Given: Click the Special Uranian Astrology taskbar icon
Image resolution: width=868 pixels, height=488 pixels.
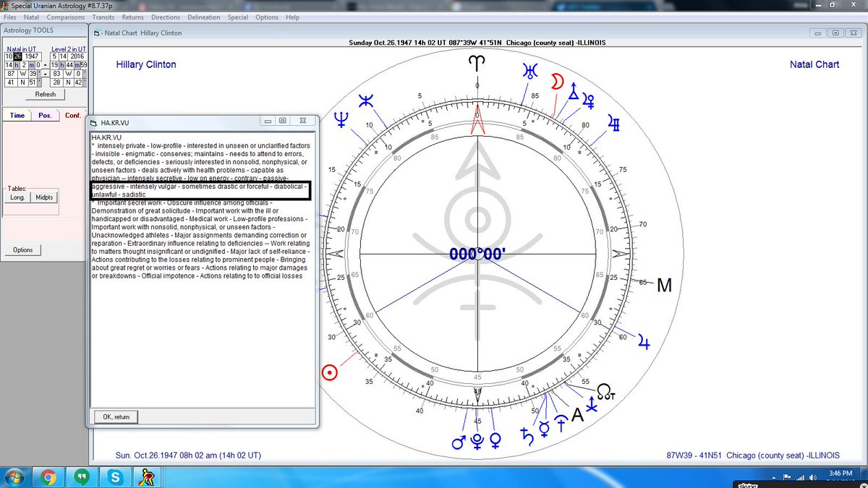Looking at the screenshot, I should (x=149, y=477).
